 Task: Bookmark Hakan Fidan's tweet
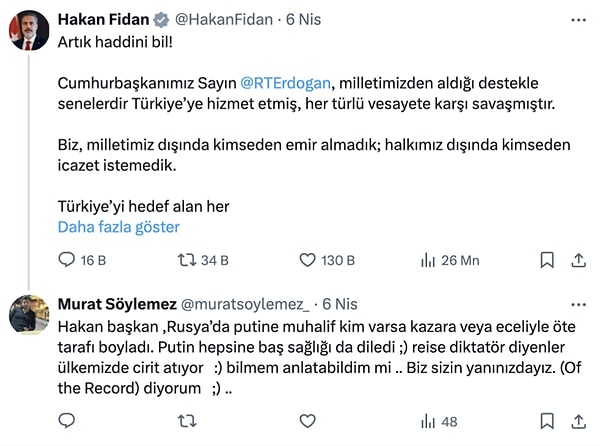click(x=547, y=260)
